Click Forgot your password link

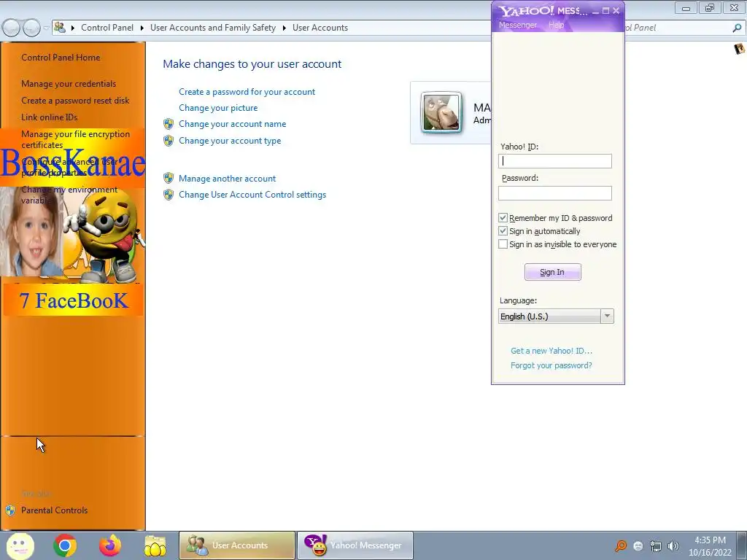pyautogui.click(x=551, y=366)
